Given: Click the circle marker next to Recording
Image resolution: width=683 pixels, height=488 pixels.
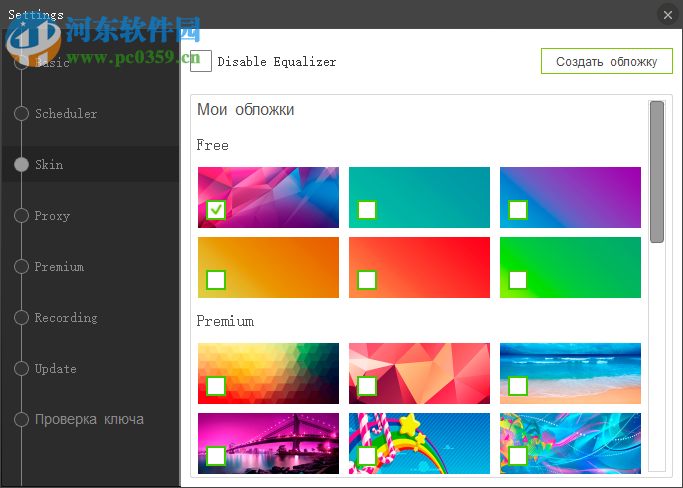Looking at the screenshot, I should point(21,317).
